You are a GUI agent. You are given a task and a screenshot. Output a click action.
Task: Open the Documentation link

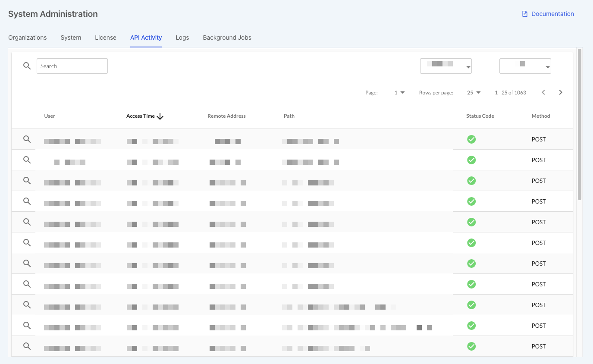tap(552, 14)
